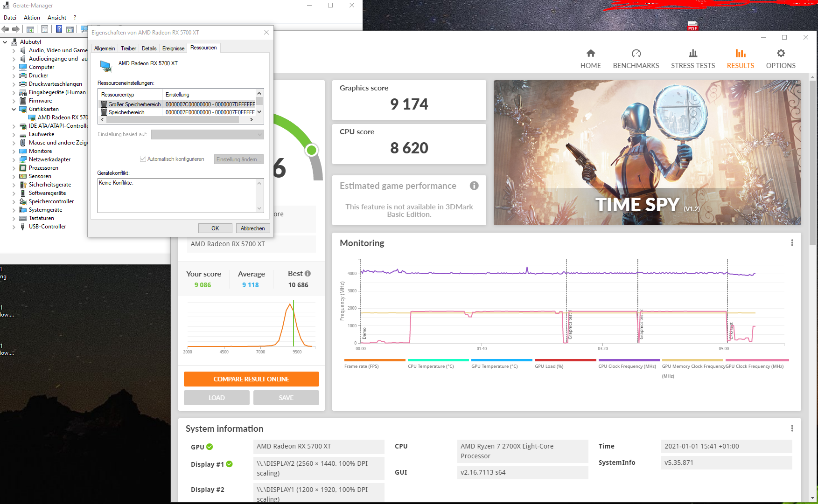Toggle the Automatisch konfigurieren checkbox

point(143,159)
